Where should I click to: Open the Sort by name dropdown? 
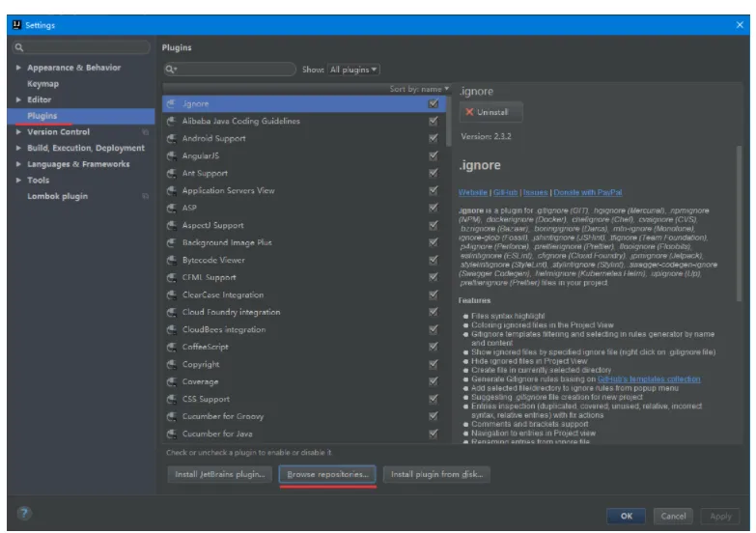pos(419,89)
